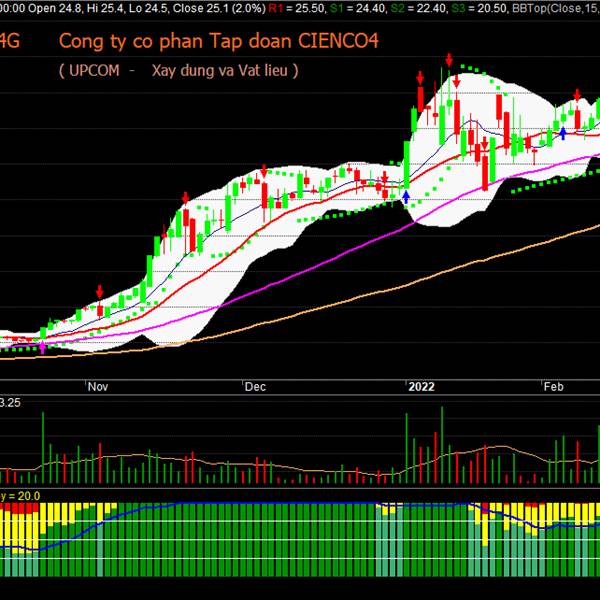This screenshot has height=600, width=600.
Task: Click the first red down arrow after the Dec label
Action: [264, 171]
